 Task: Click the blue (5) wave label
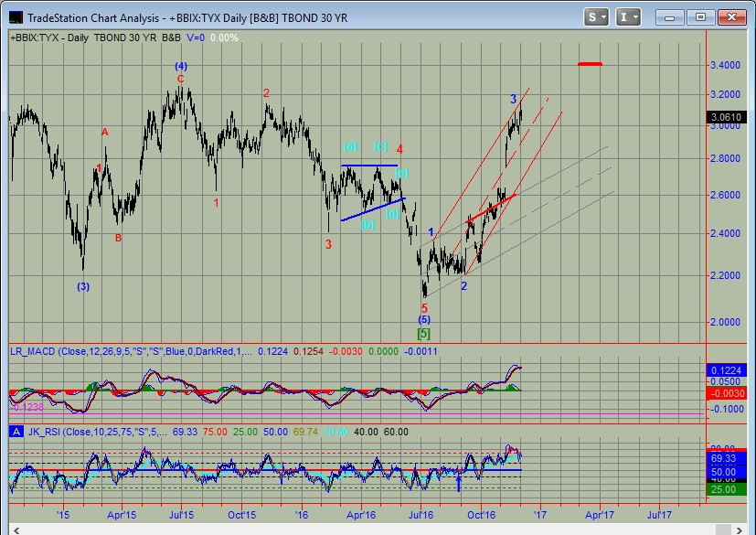[x=424, y=320]
